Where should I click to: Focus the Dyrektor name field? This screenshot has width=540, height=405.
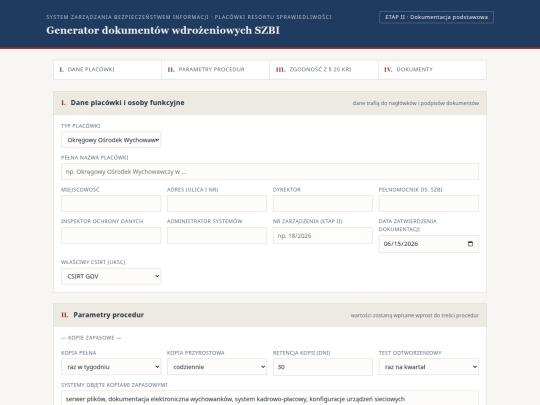tap(323, 204)
